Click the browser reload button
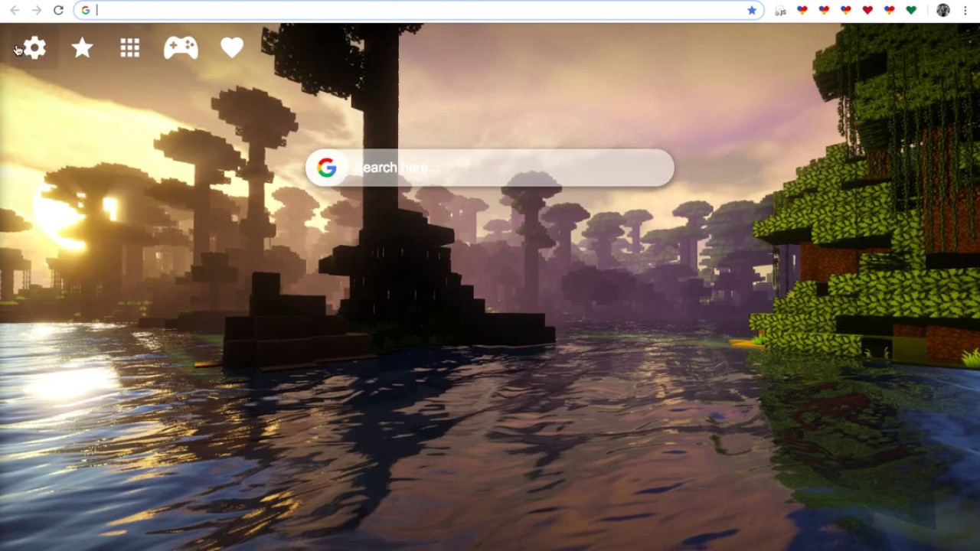The image size is (980, 551). [x=58, y=10]
